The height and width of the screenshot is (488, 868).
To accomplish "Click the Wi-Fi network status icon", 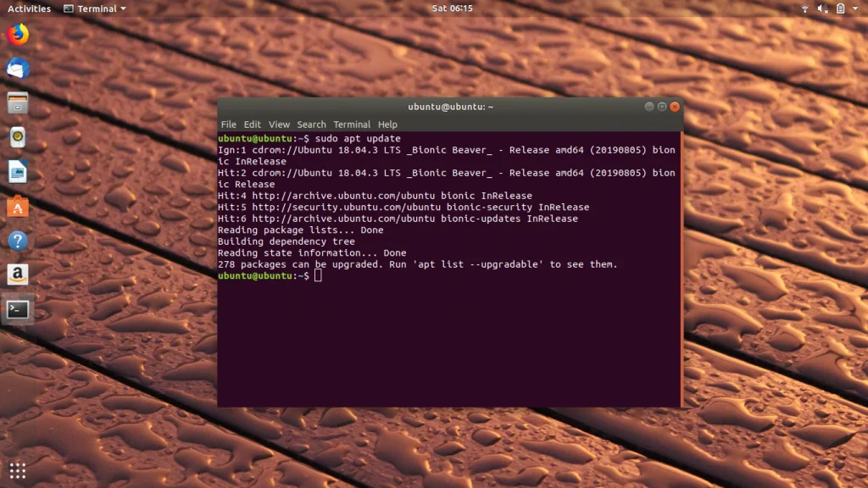I will (x=805, y=8).
